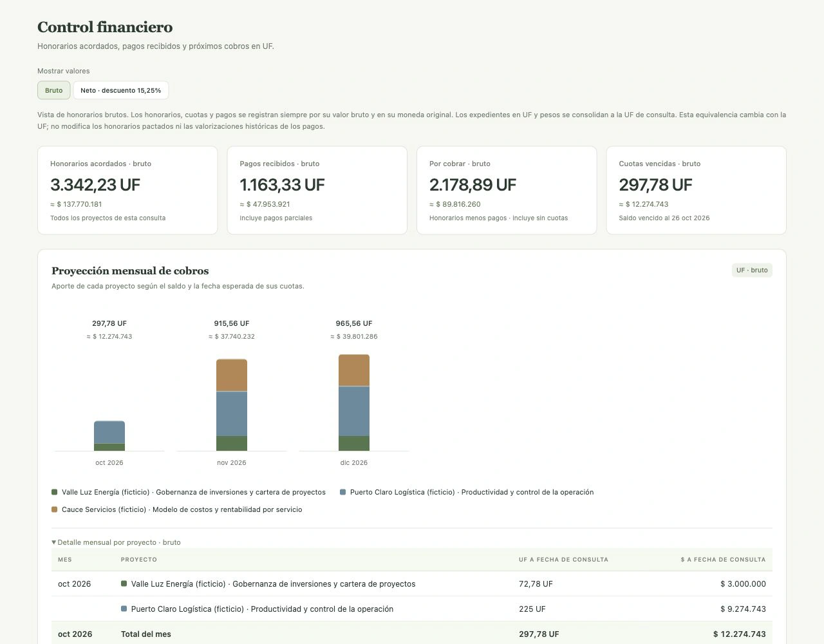Screen dimensions: 824x644
Task: Click the "dic 2026" axis label
Action: (354, 462)
